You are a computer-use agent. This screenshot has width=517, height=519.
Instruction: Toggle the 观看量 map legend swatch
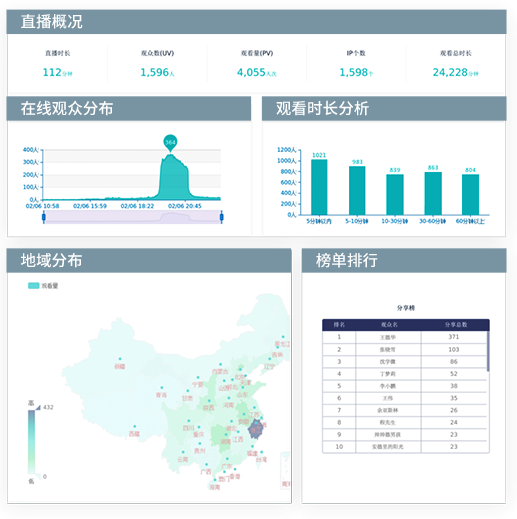(x=34, y=286)
